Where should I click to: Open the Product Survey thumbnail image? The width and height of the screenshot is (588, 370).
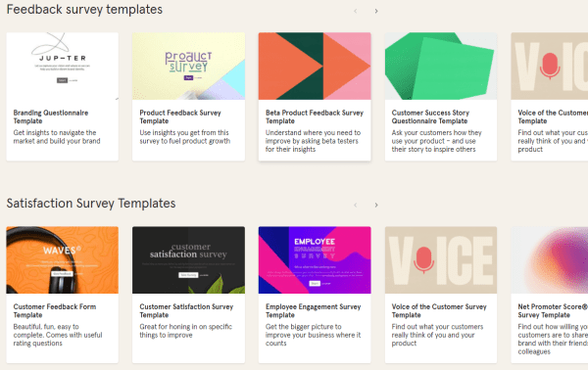(188, 66)
